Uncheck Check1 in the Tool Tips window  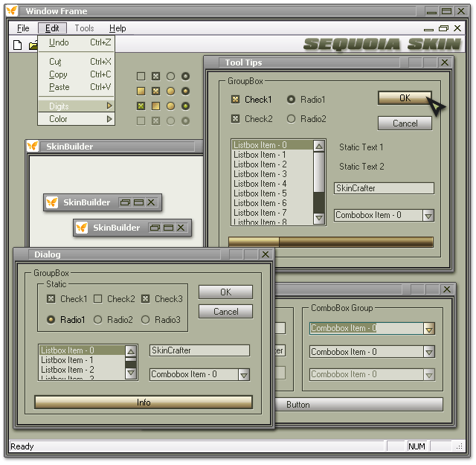click(x=235, y=100)
